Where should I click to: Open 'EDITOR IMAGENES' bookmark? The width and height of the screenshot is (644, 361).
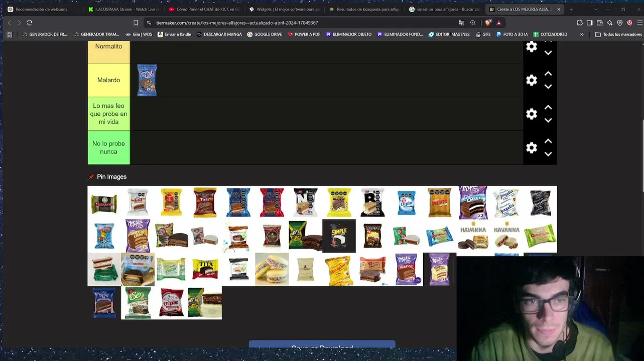tap(449, 35)
